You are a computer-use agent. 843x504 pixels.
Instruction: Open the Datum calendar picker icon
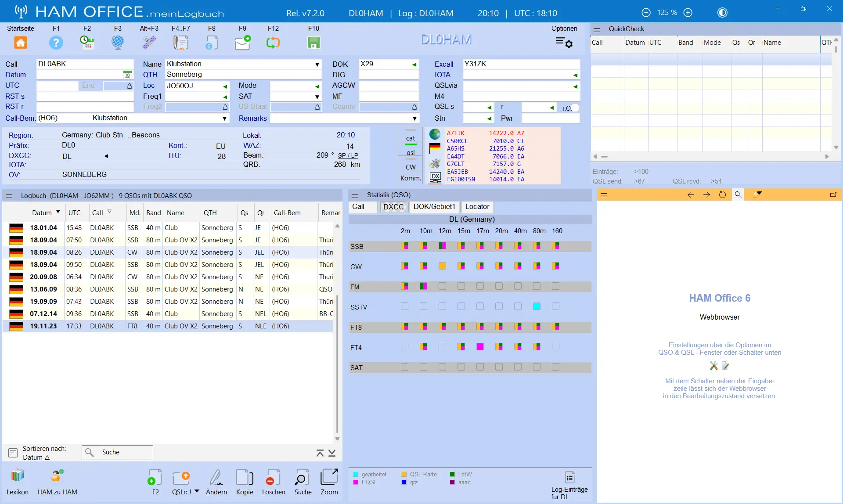click(x=127, y=75)
